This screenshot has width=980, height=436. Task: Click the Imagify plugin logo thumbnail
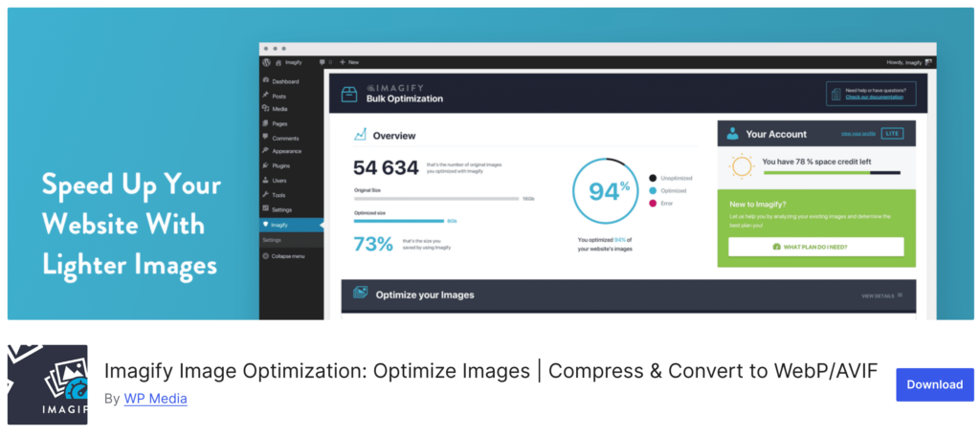click(48, 384)
